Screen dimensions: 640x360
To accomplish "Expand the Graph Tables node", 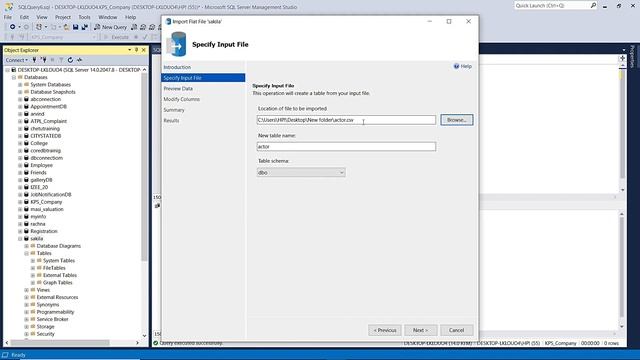I will pos(33,282).
